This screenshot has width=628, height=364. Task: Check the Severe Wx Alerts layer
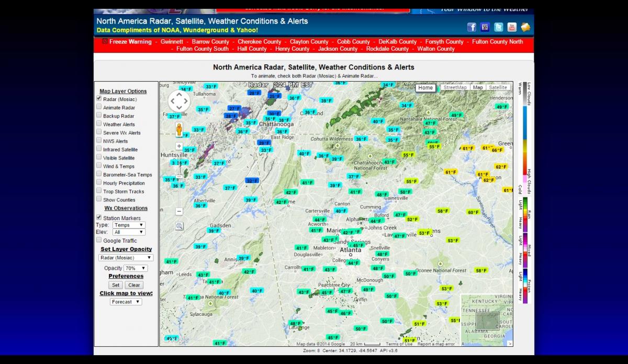pos(99,132)
